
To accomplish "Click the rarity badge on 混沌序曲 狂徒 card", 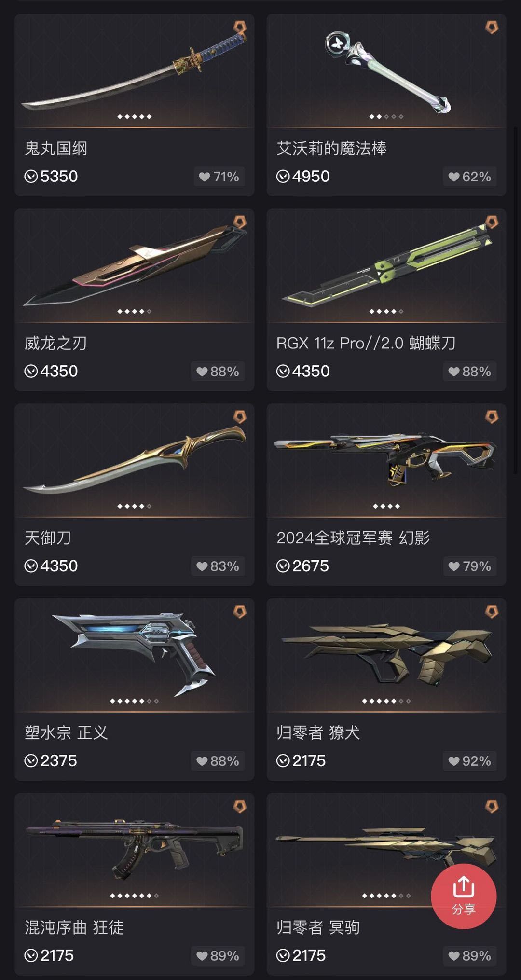I will pyautogui.click(x=240, y=806).
